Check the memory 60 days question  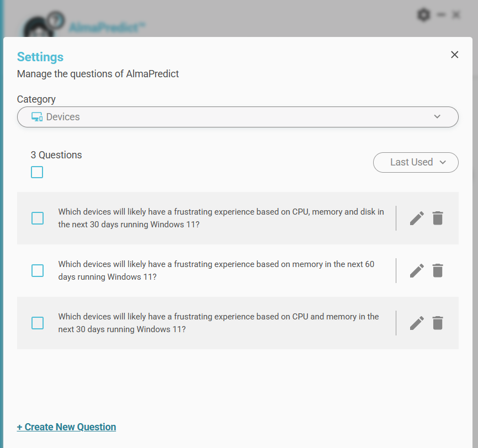[x=38, y=271]
